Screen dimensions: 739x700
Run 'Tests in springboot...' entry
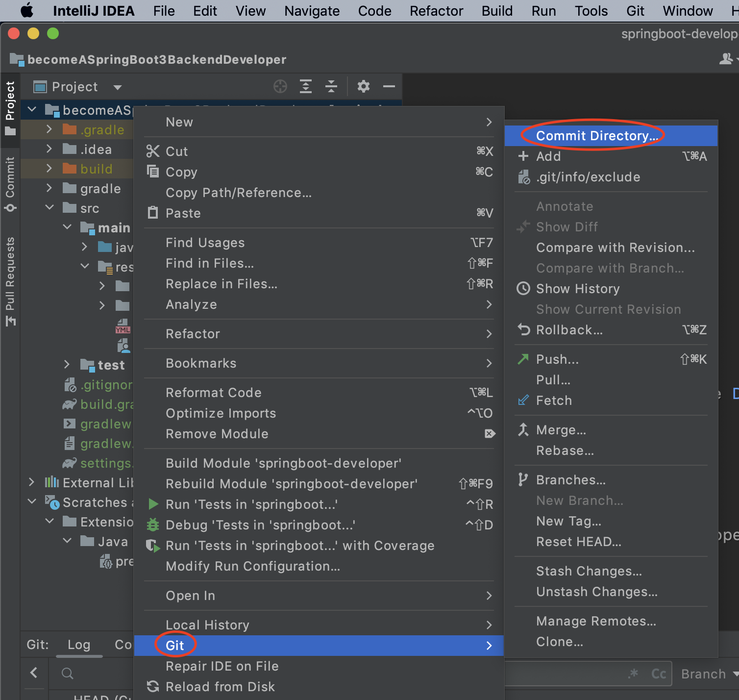319,504
